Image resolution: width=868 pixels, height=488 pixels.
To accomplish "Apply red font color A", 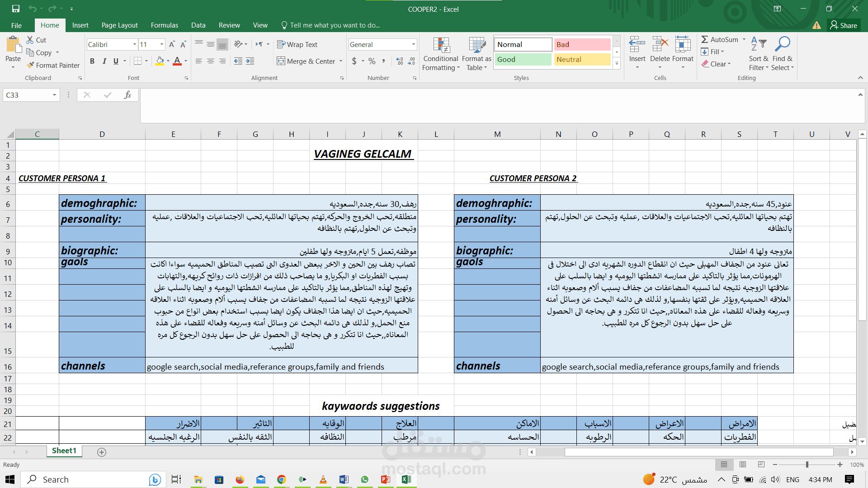I will coord(177,61).
